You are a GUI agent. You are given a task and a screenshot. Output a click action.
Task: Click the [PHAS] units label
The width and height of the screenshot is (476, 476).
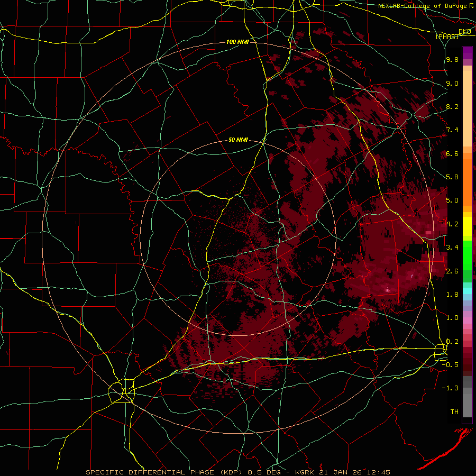447,36
